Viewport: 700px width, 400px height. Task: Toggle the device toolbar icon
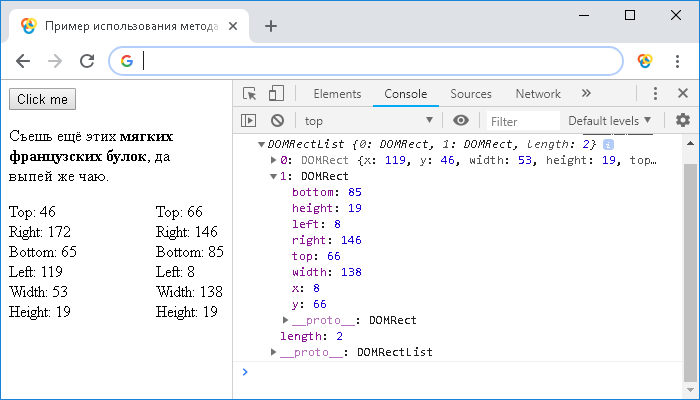276,94
